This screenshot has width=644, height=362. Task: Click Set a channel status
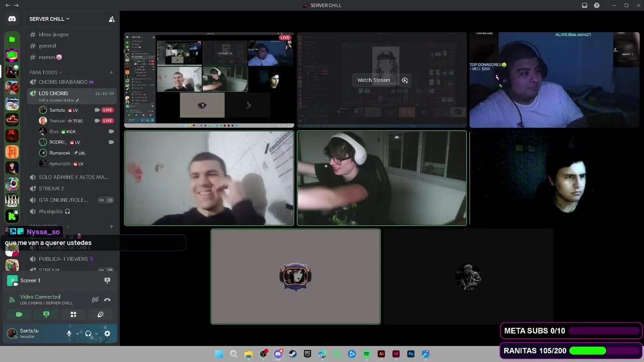(x=59, y=101)
